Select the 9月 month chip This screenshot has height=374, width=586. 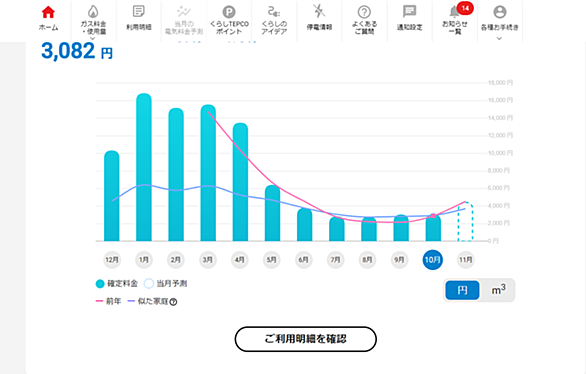[x=400, y=260]
